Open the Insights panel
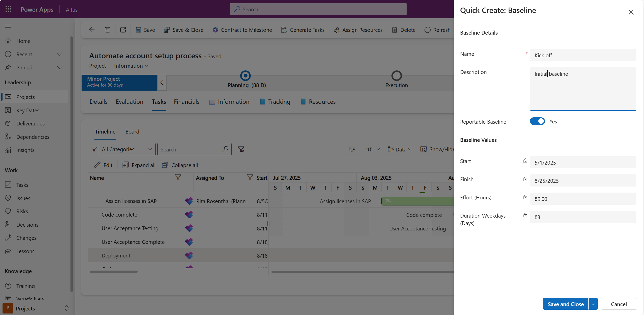644x315 pixels. pos(25,150)
